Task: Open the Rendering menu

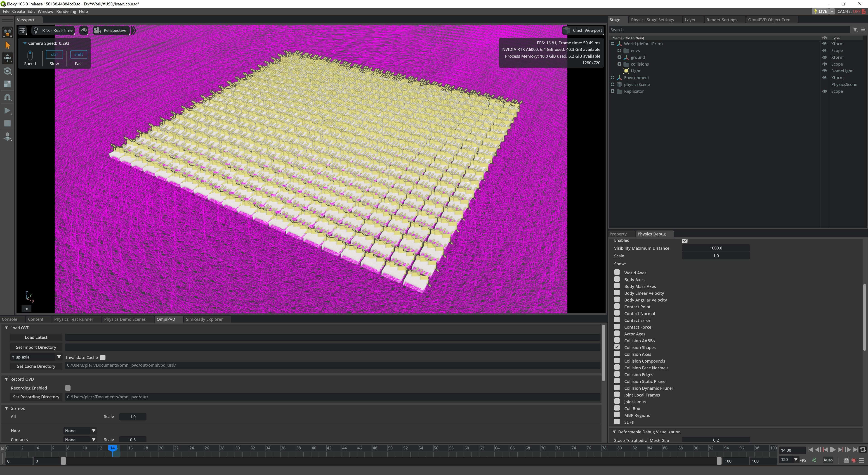Action: point(66,12)
